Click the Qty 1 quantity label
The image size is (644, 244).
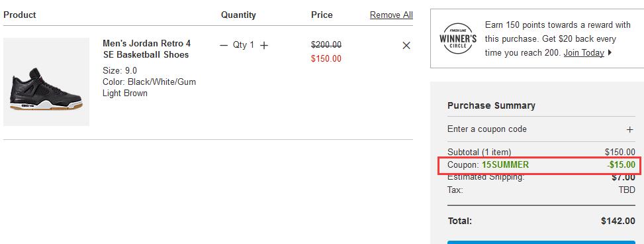(244, 45)
